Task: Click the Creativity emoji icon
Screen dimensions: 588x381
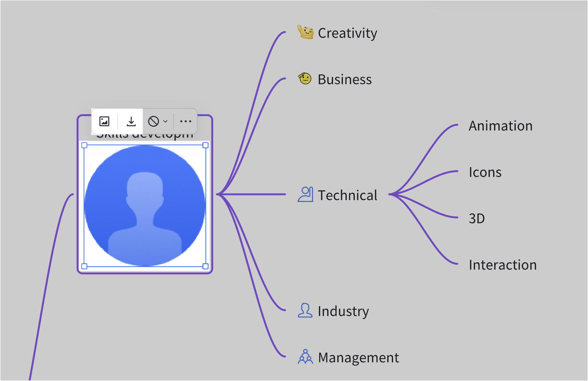Action: coord(305,32)
